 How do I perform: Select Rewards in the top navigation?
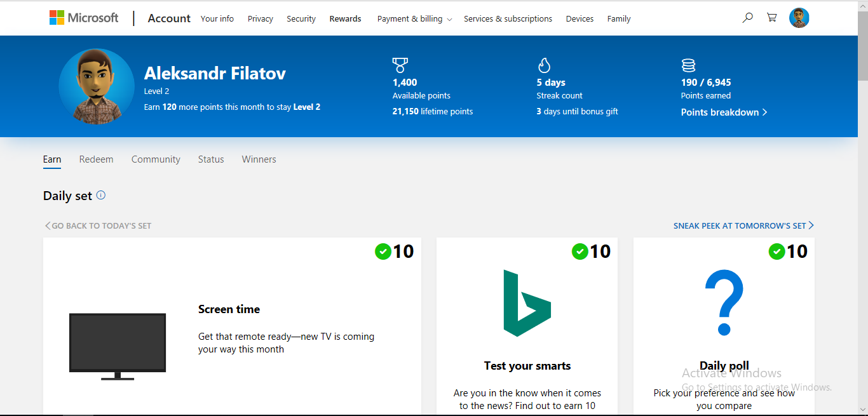point(346,19)
